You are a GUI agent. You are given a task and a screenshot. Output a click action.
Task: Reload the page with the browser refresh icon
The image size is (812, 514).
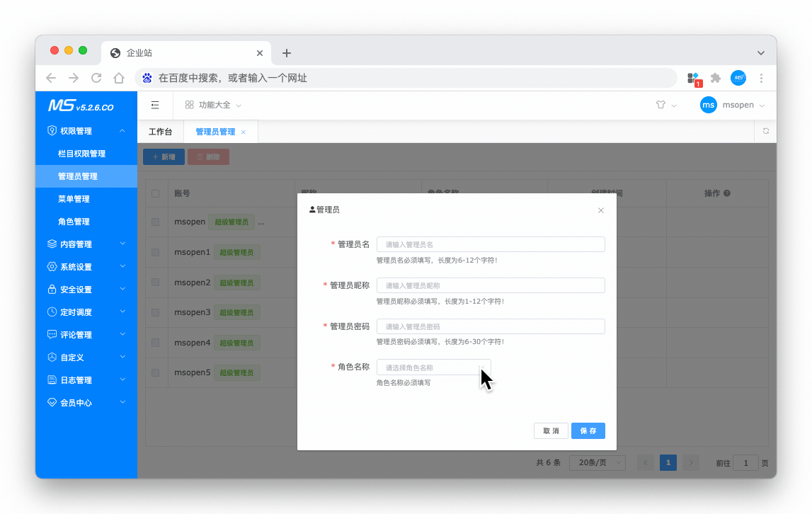(96, 78)
